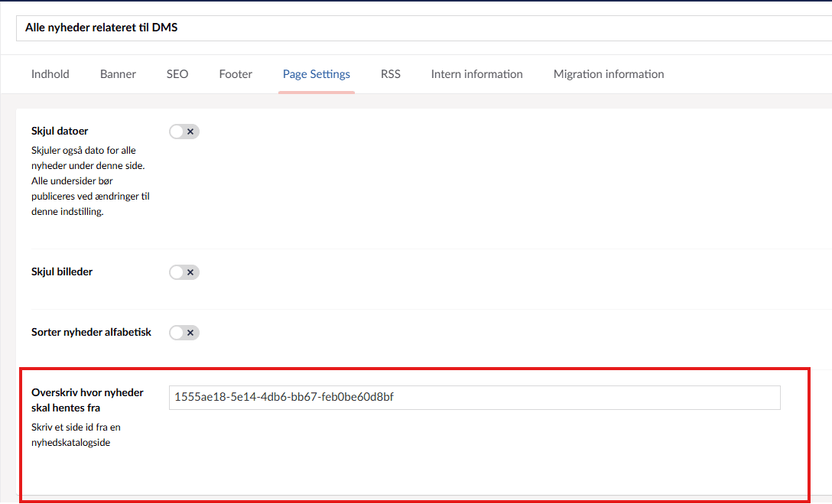Screen dimensions: 832x504
Task: Go to the SEO tab
Action: point(177,74)
